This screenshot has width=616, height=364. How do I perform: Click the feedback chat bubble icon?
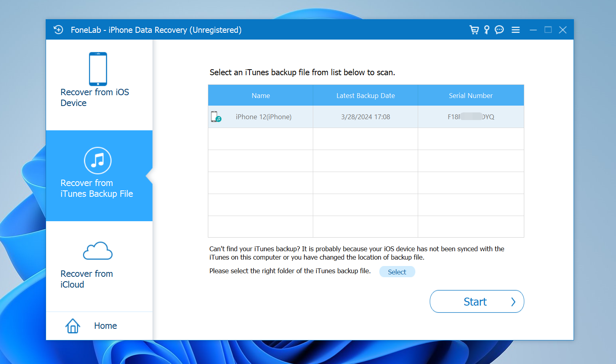pyautogui.click(x=499, y=30)
